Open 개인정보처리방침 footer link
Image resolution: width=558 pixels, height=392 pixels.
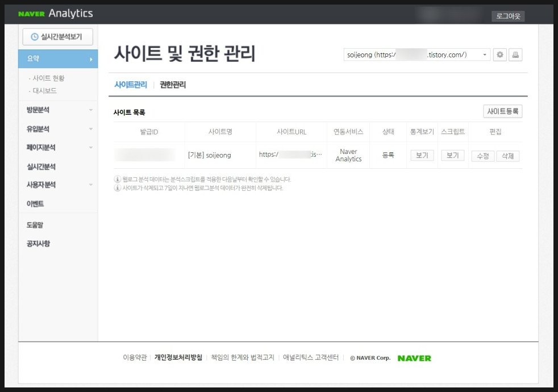pyautogui.click(x=178, y=357)
